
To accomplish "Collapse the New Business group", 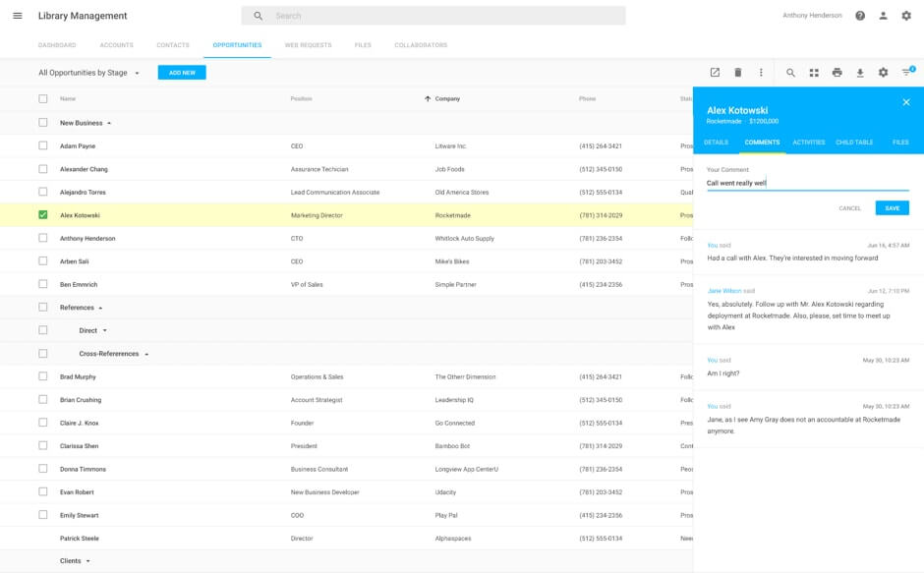I will [108, 123].
